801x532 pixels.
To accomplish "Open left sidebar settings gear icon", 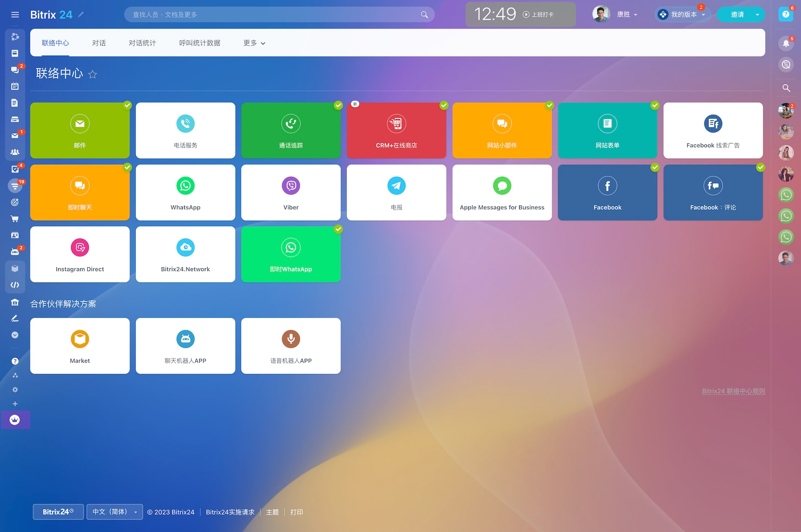I will point(15,390).
